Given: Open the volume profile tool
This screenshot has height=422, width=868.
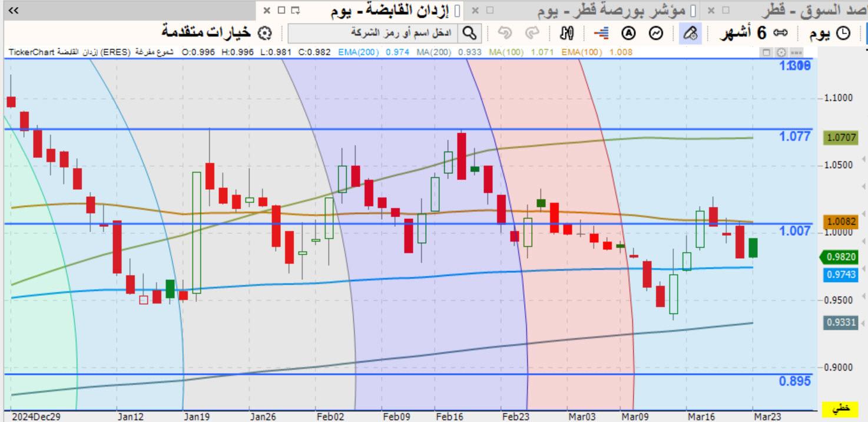Looking at the screenshot, I should tap(601, 33).
